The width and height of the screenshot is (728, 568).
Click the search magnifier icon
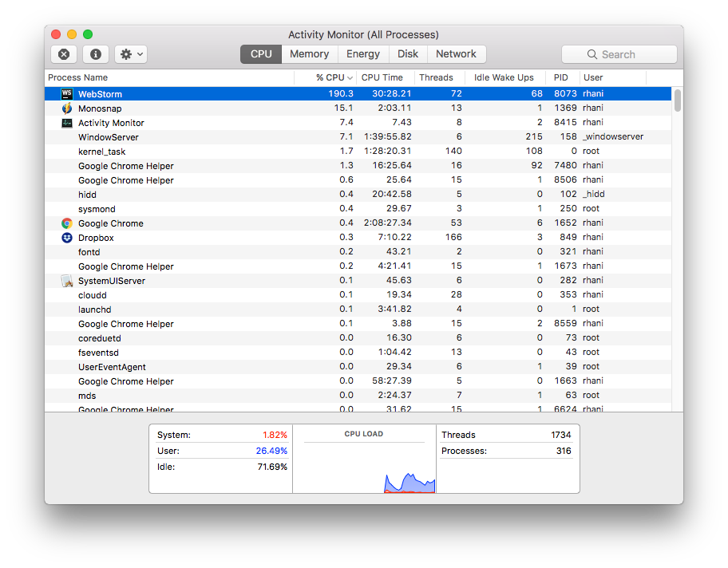point(592,54)
